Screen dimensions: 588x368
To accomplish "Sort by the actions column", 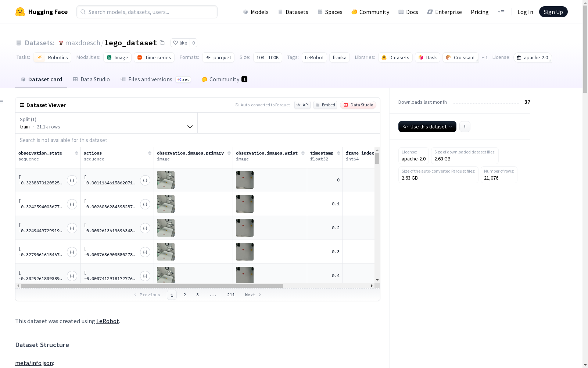I will coord(150,153).
